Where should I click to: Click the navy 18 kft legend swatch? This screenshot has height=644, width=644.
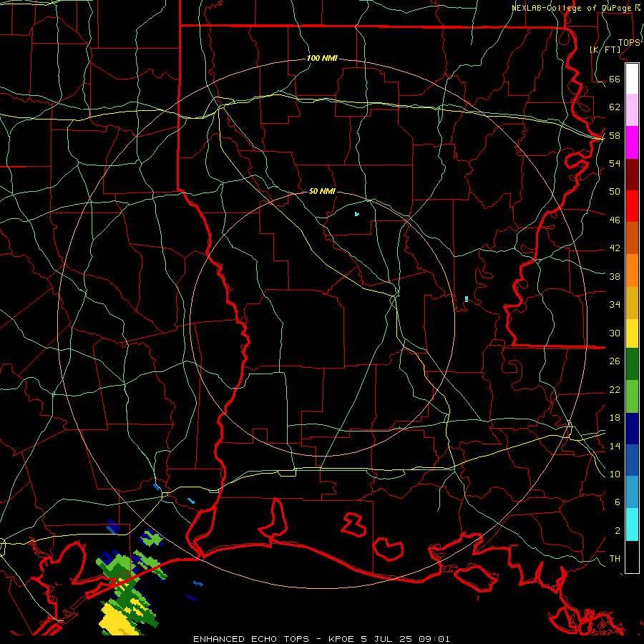point(632,429)
